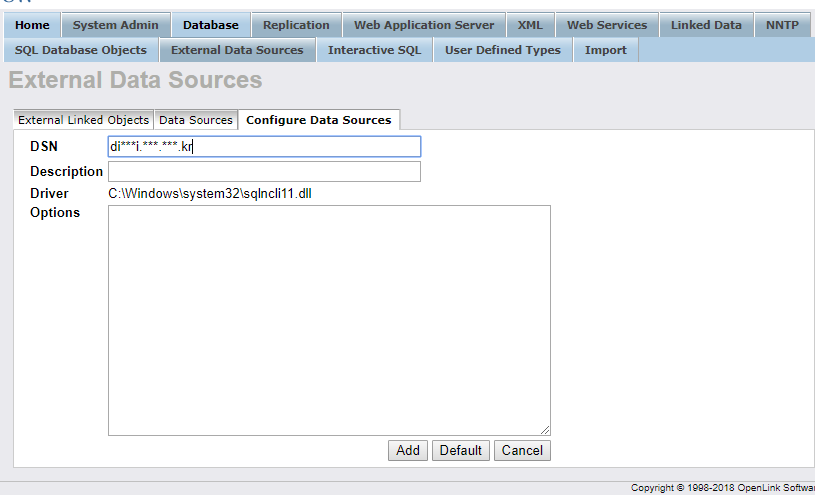The width and height of the screenshot is (815, 495).
Task: Open the Linked Data tab
Action: 706,25
